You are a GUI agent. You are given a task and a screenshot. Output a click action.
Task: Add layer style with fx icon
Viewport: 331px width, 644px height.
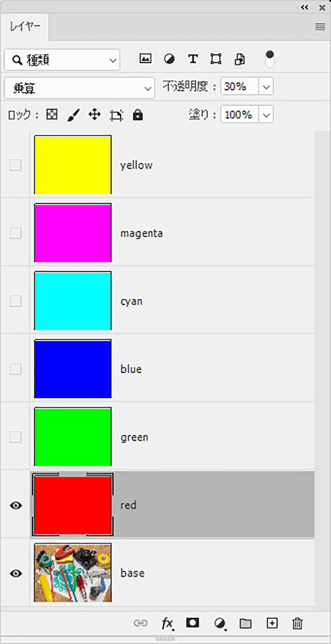(167, 623)
